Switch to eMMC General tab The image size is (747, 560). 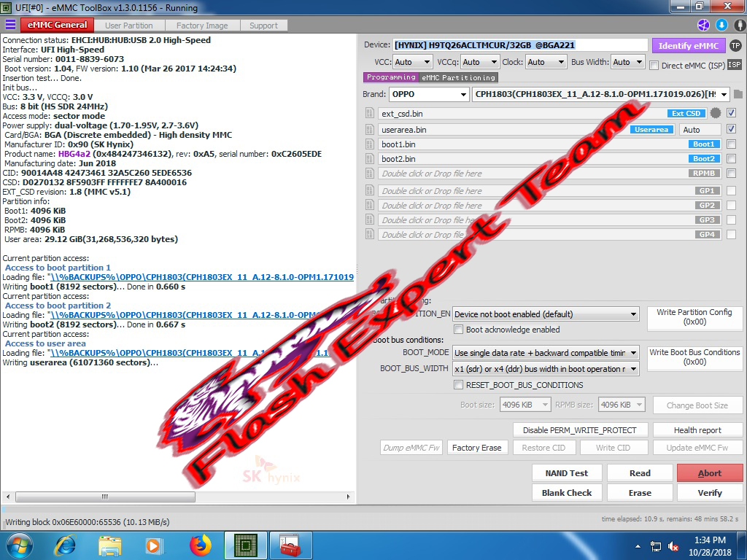point(57,25)
